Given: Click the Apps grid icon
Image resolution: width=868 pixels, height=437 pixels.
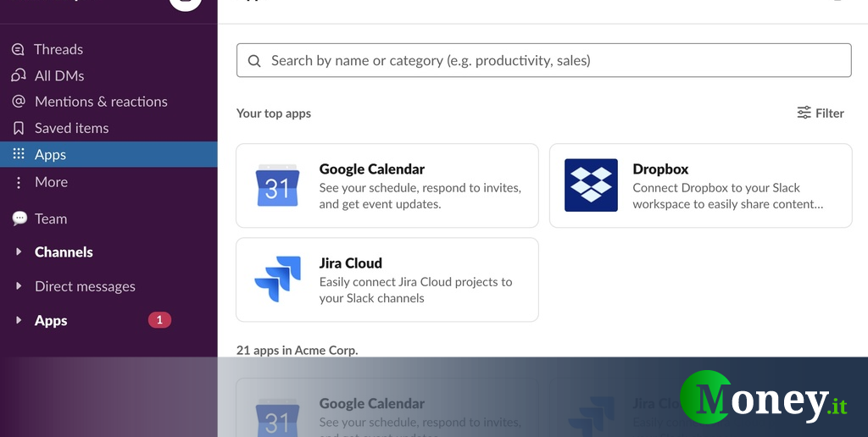Looking at the screenshot, I should coord(19,154).
